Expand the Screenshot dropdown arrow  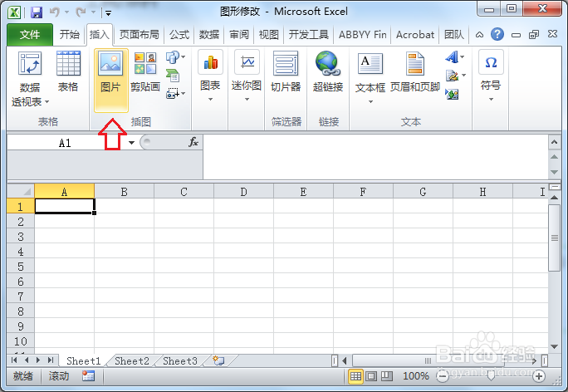[184, 94]
